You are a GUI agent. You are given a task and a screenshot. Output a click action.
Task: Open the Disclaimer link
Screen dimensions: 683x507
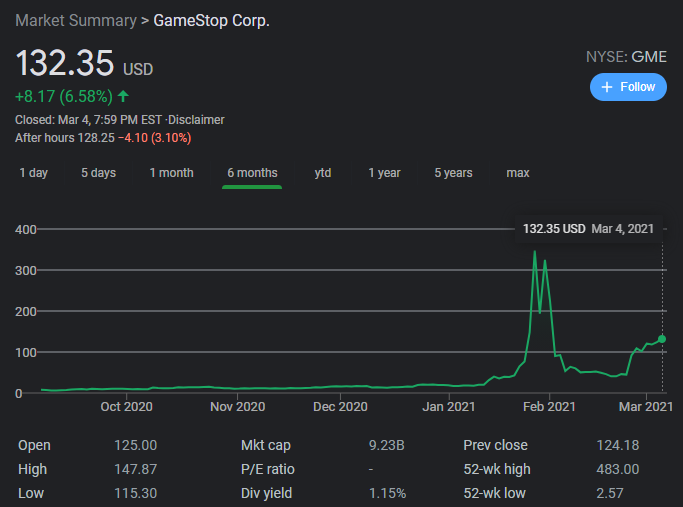click(x=198, y=120)
